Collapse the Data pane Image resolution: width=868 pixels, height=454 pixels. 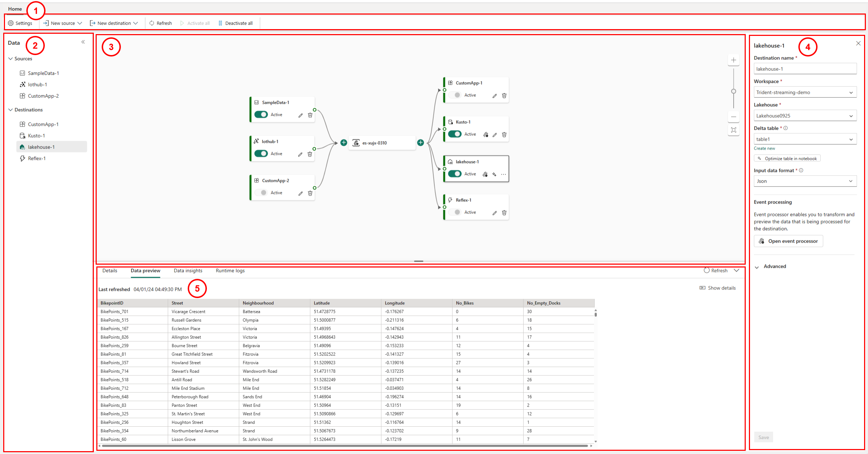click(x=83, y=42)
